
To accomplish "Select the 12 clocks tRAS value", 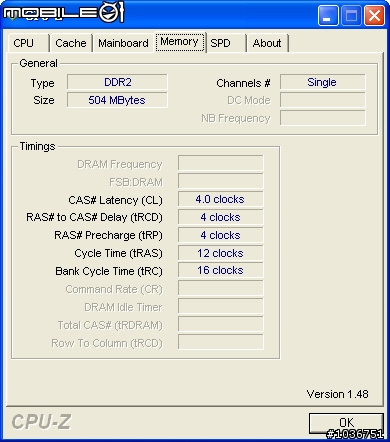I will pos(221,253).
